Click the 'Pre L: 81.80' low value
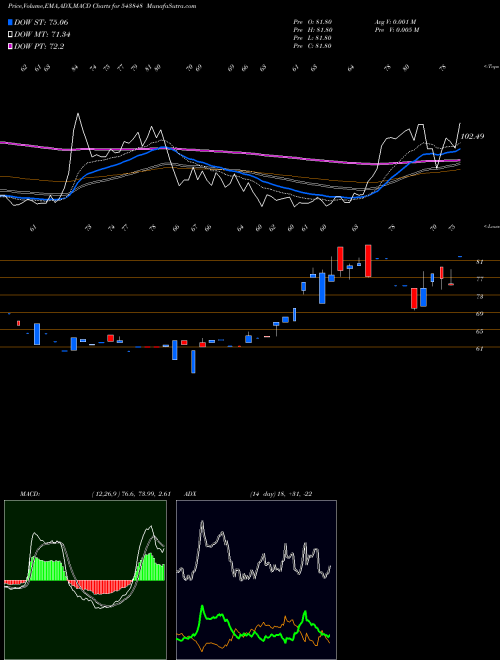Screen dimensions: 500x660 tap(313, 38)
